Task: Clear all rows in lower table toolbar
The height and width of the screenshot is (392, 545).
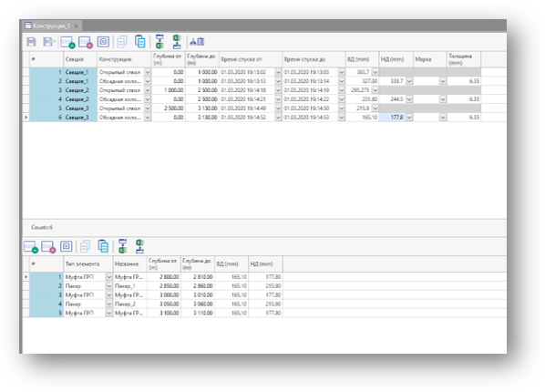Action: (x=66, y=246)
